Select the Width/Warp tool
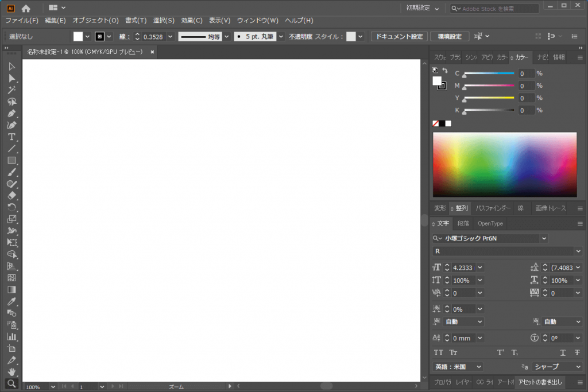This screenshot has width=588, height=392. pos(11,231)
